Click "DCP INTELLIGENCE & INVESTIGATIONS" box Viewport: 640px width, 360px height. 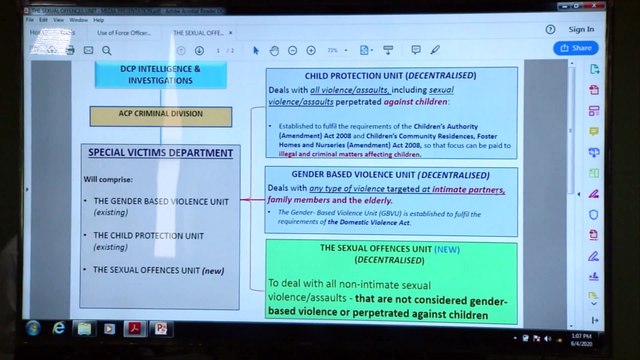tap(160, 75)
